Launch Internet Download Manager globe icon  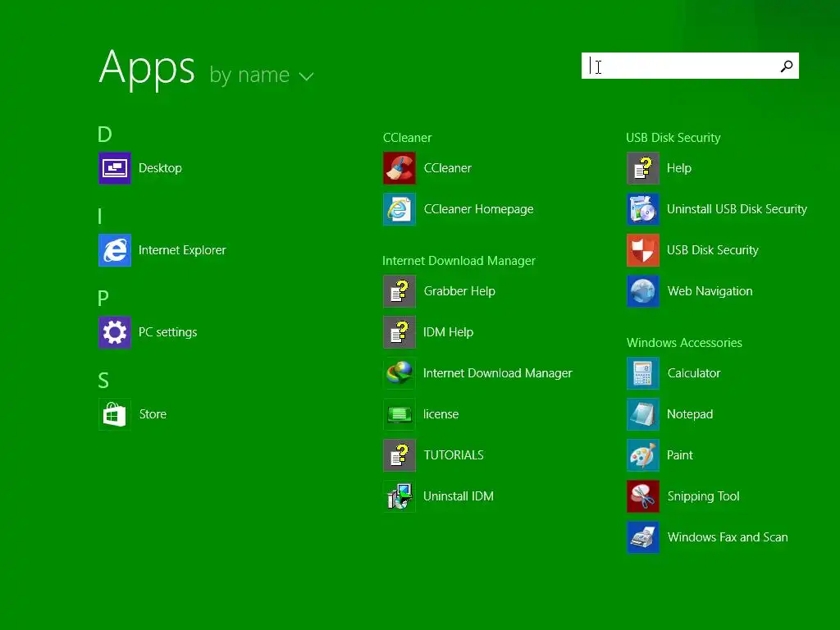(x=399, y=373)
